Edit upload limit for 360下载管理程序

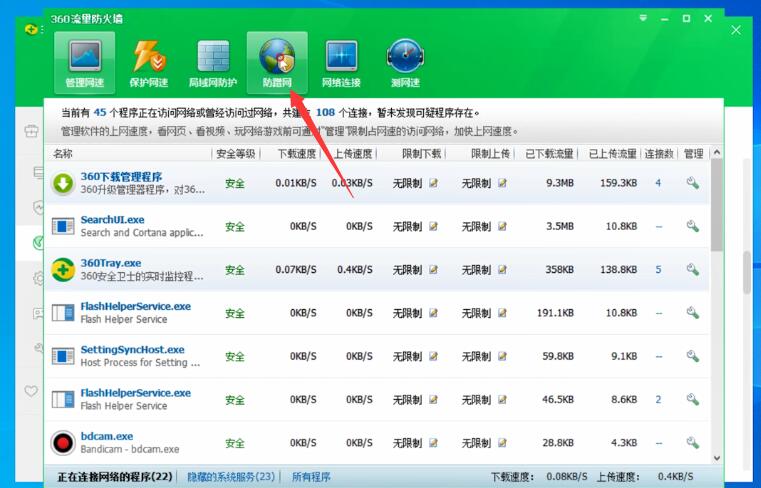coord(502,183)
